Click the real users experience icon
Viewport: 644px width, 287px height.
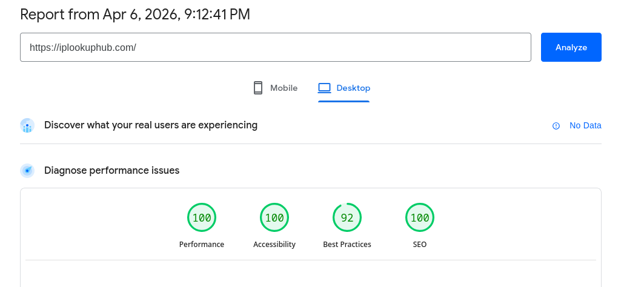27,126
